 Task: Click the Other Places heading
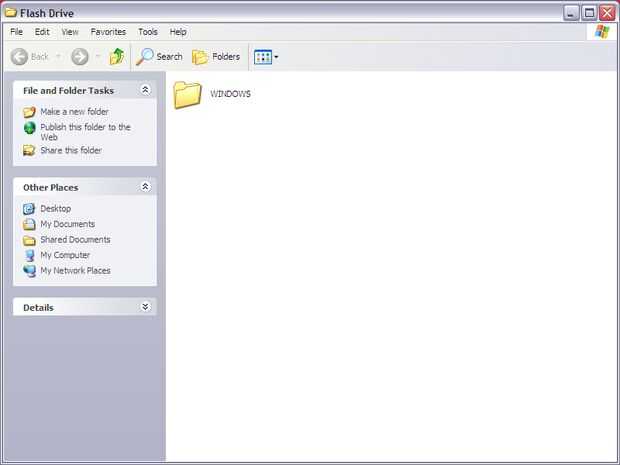coord(51,187)
